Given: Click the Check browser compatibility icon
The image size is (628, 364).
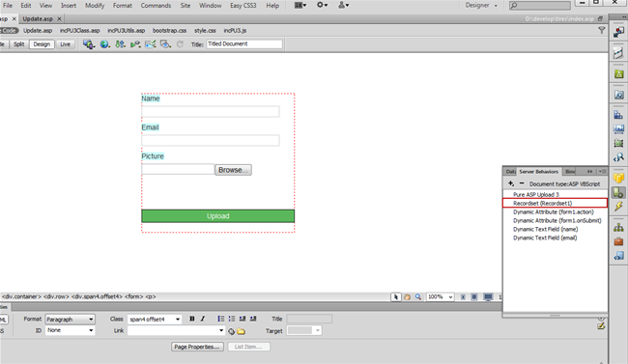Looking at the screenshot, I should coord(150,44).
